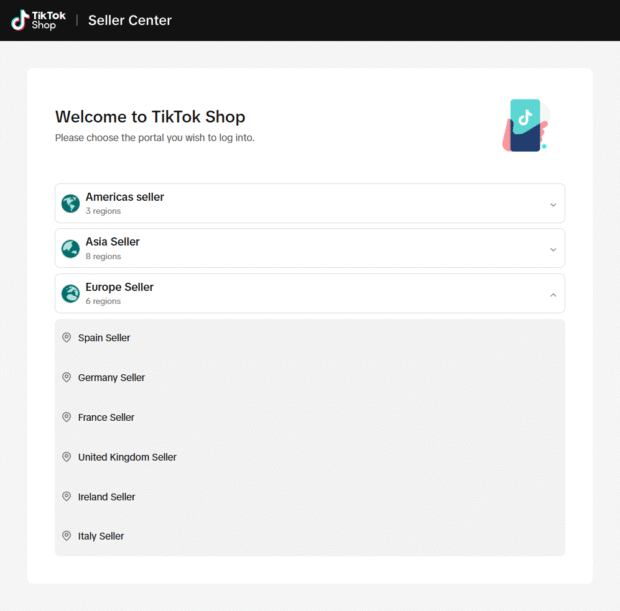The image size is (620, 611).
Task: Select the Spain Seller portal
Action: tap(310, 338)
